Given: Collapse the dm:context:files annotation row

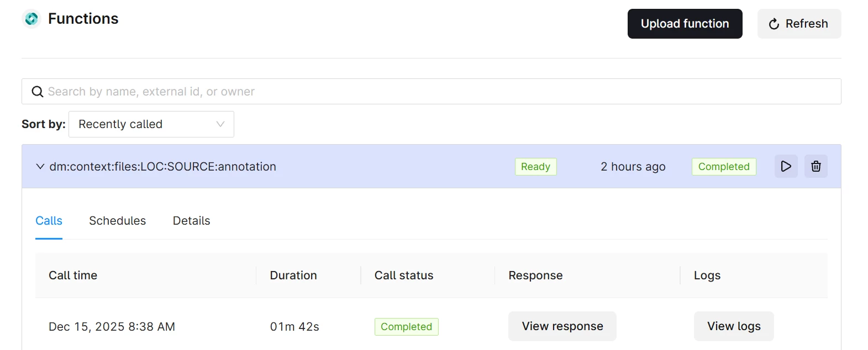Looking at the screenshot, I should (40, 167).
